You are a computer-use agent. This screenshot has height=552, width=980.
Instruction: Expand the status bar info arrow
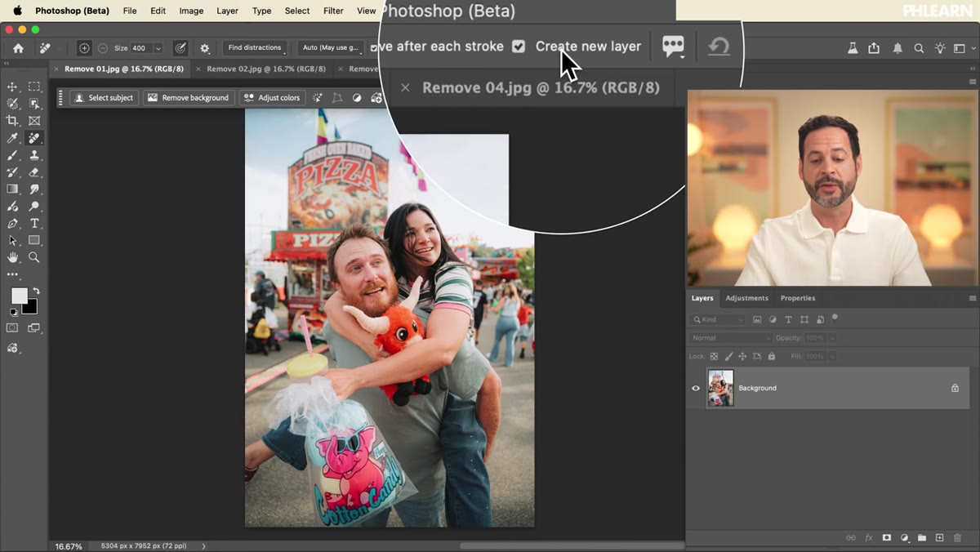pos(203,545)
